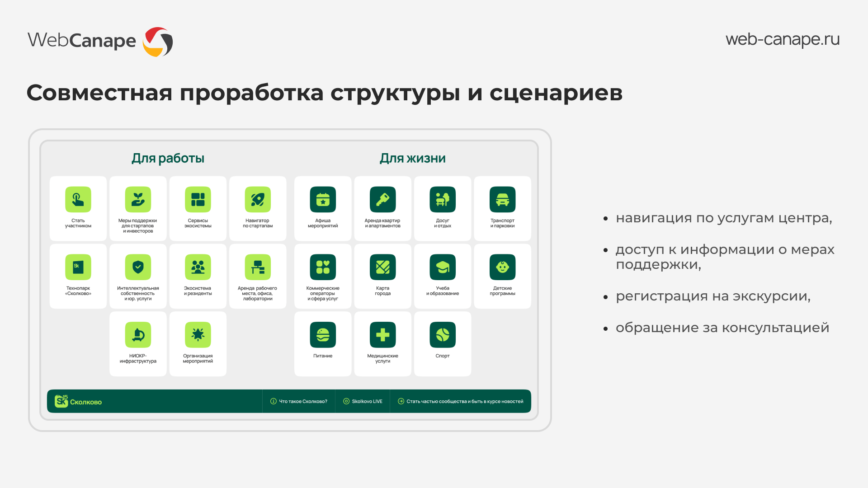This screenshot has height=488, width=868.
Task: Click the 'Skolkovo LIVE' footer link
Action: tap(363, 401)
